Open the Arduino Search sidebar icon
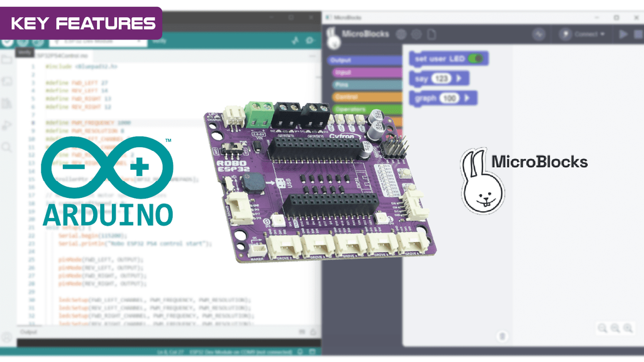Image resolution: width=644 pixels, height=362 pixels. [7, 147]
